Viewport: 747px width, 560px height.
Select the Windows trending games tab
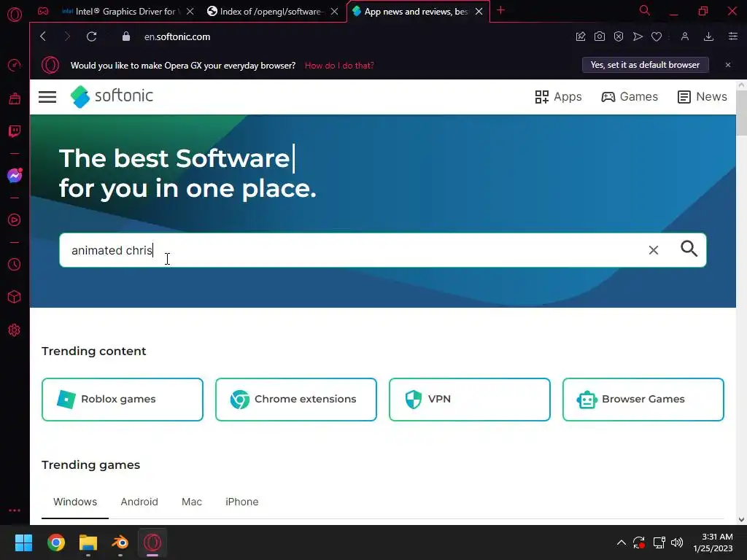(75, 502)
